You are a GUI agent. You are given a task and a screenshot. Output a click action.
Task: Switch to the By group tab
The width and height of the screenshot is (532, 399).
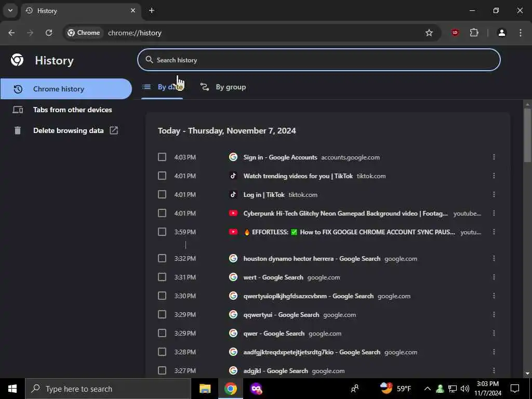click(223, 87)
